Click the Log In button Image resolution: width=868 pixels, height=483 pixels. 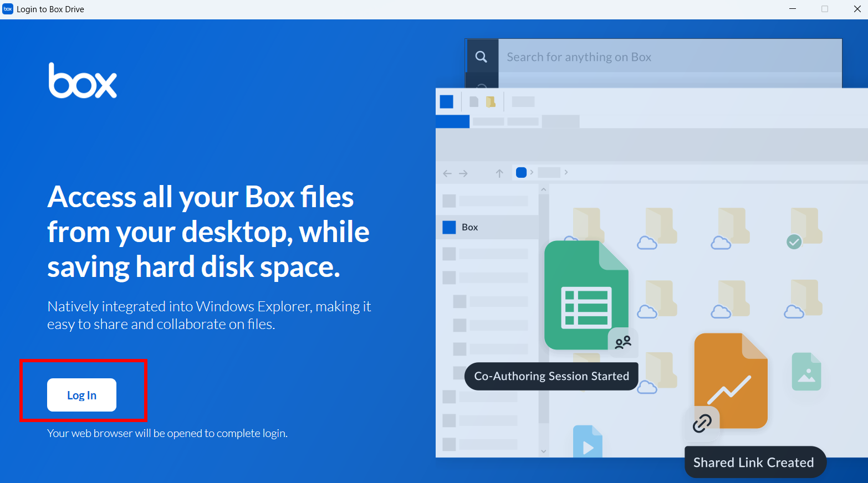[81, 395]
